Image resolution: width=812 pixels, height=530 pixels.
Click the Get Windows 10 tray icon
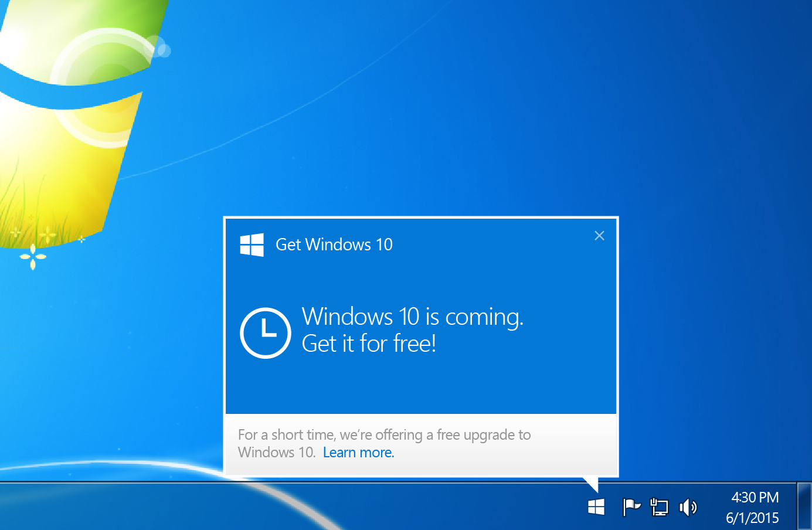(596, 507)
